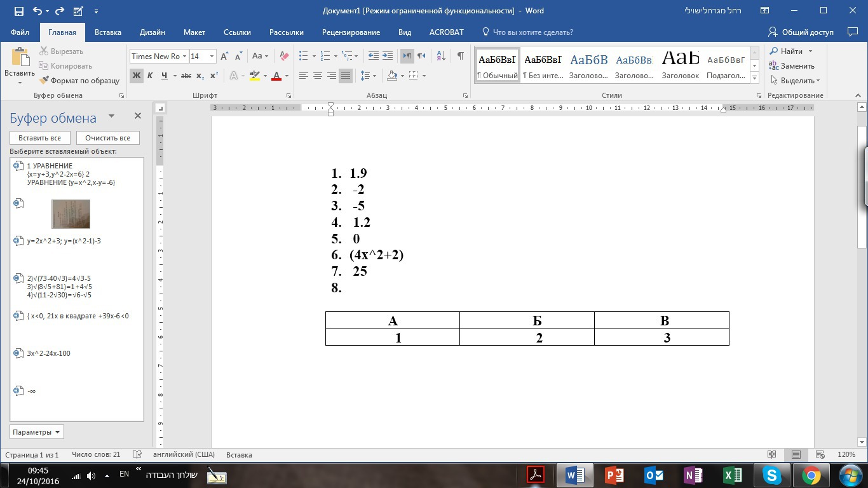Increase the paragraph indent
This screenshot has height=488, width=868.
pyautogui.click(x=387, y=56)
